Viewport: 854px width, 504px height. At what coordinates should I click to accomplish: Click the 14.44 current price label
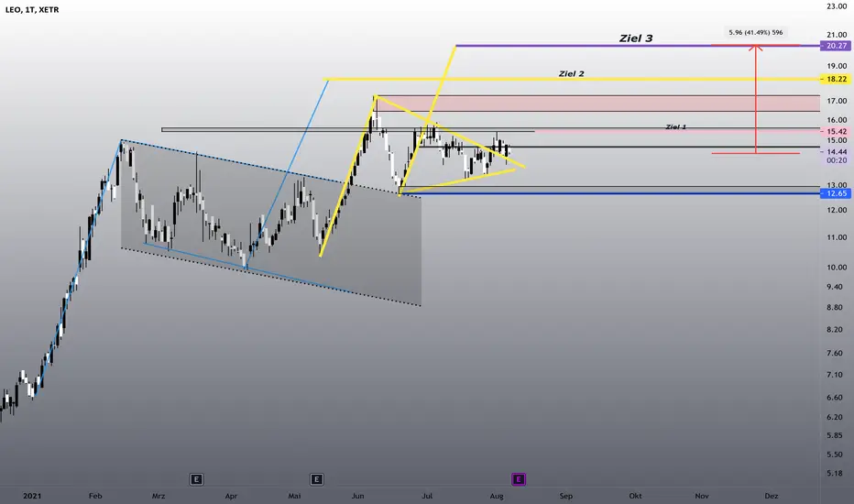pos(836,152)
